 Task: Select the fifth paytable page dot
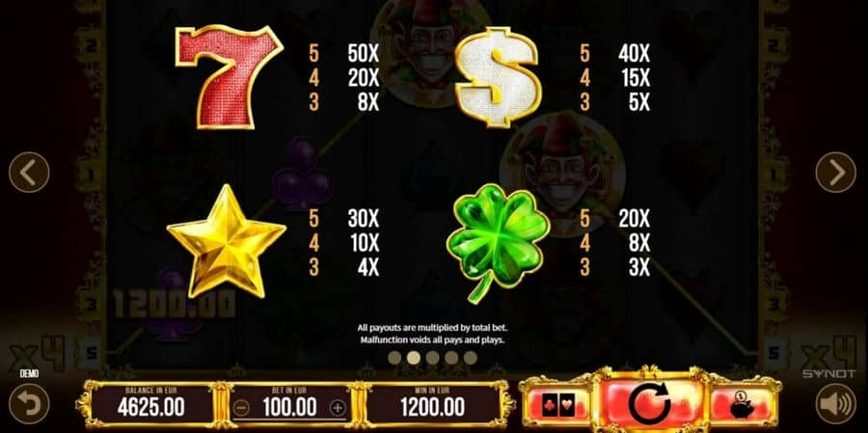tap(471, 358)
